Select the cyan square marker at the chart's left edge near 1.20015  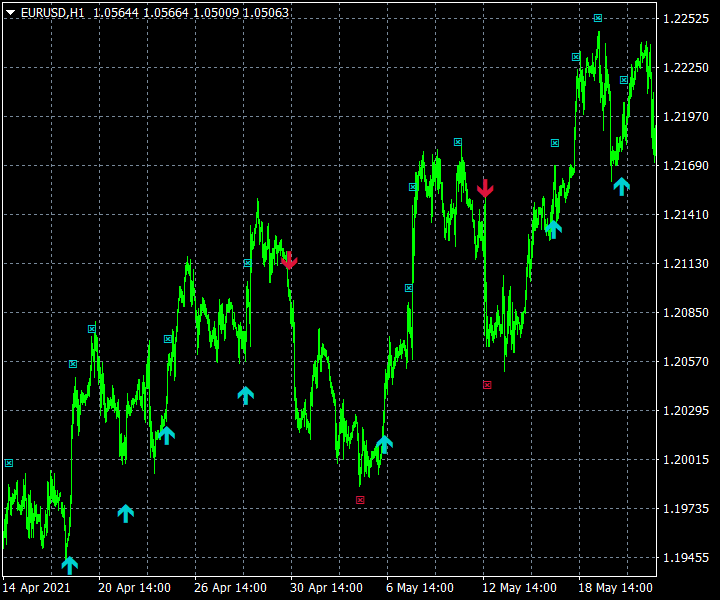9,463
